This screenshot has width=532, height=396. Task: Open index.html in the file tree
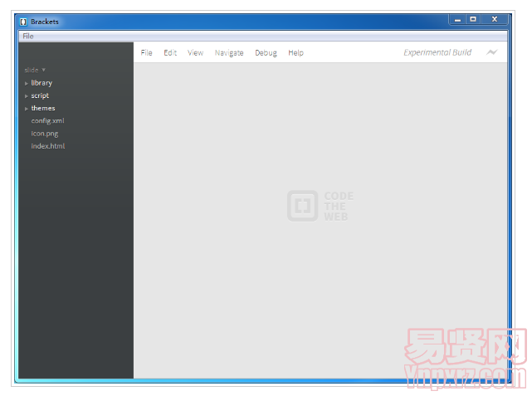[48, 146]
